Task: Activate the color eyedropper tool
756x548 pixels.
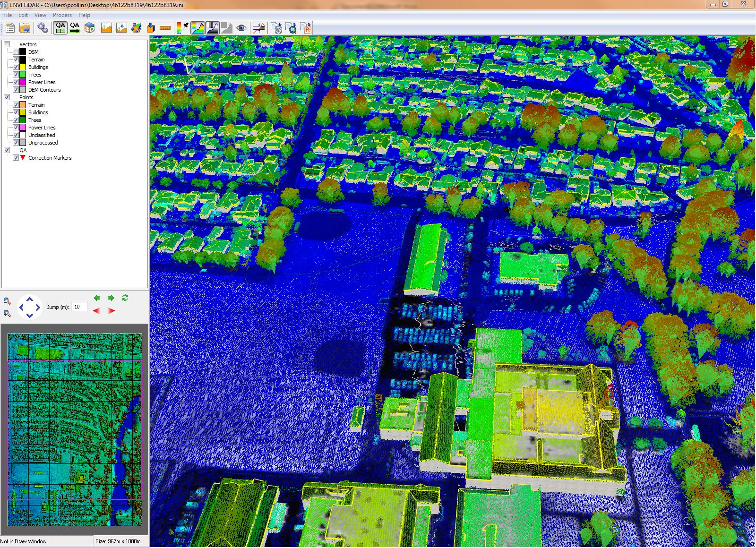Action: click(x=181, y=27)
